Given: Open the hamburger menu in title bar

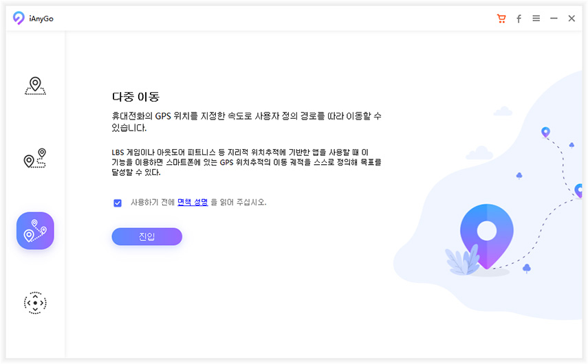Looking at the screenshot, I should (536, 19).
